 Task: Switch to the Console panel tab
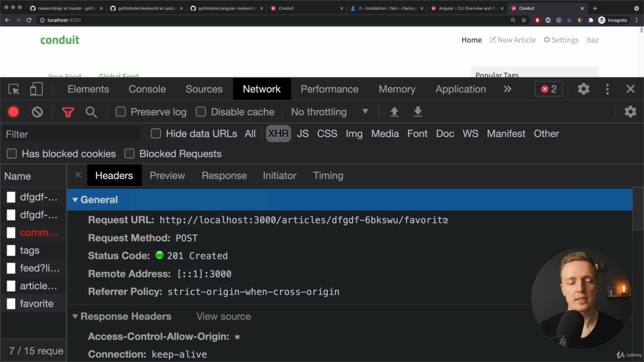147,89
